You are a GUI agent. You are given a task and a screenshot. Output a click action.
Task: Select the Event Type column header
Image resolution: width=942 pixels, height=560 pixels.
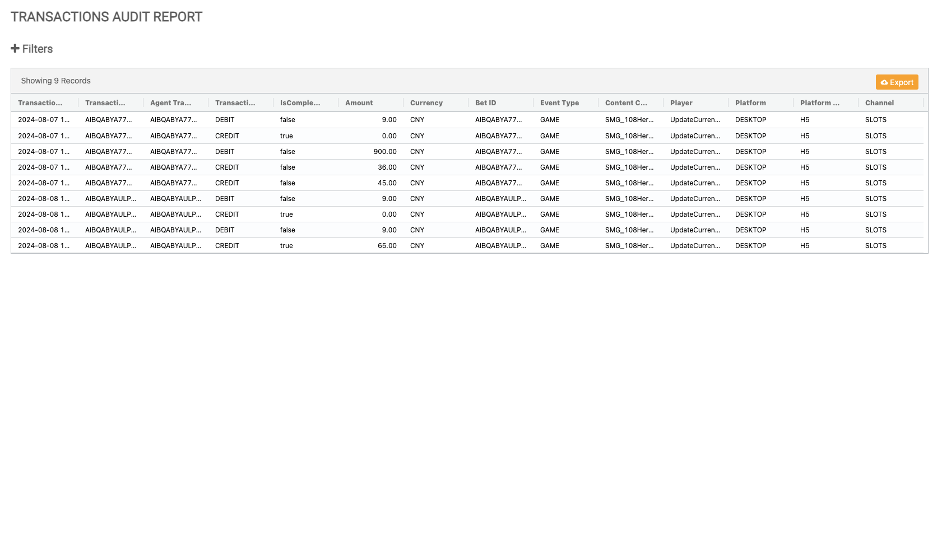(x=559, y=103)
